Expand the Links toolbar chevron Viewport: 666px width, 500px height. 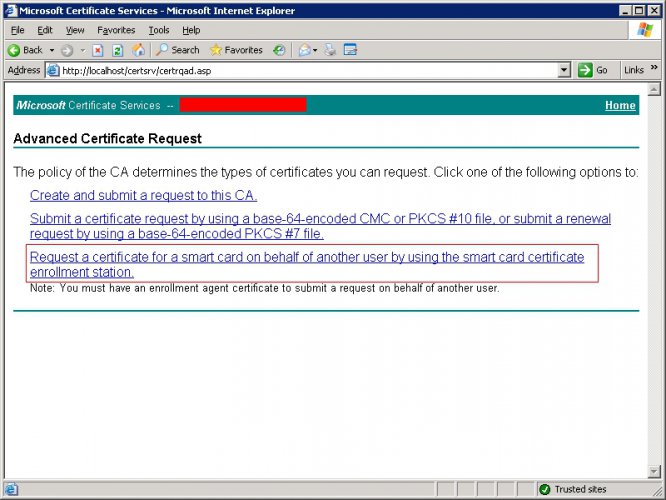[654, 68]
